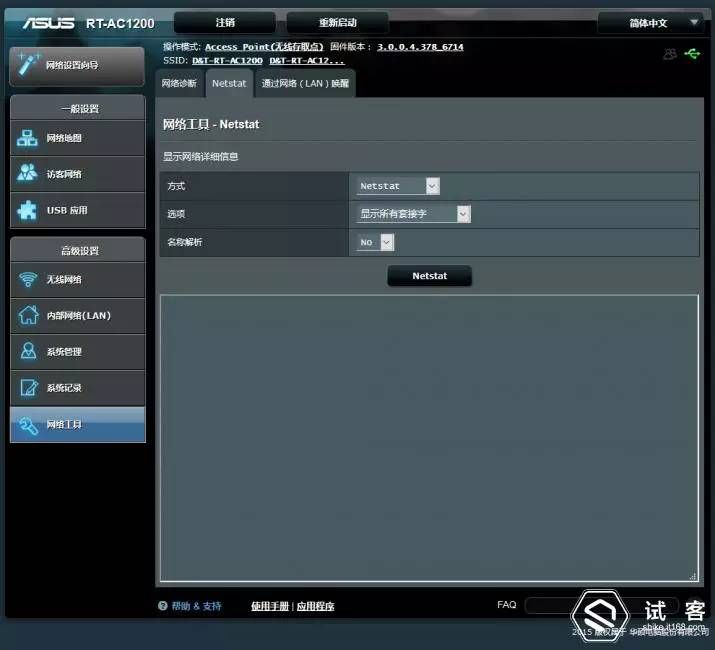This screenshot has width=715, height=650.
Task: Open the 访客网络 menu item
Action: [78, 174]
